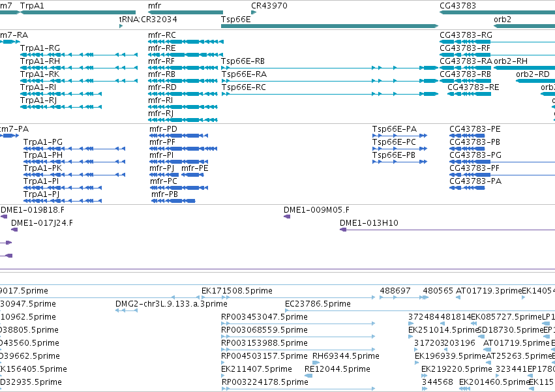Select the long Tsp66E gene bar
The image size is (555, 392).
coord(330,26)
